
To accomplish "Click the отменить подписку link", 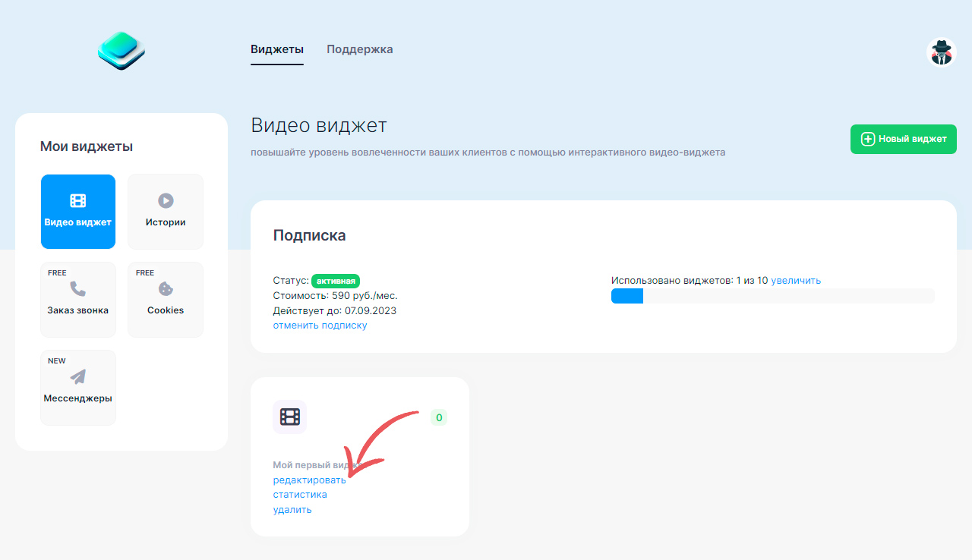I will pos(320,326).
